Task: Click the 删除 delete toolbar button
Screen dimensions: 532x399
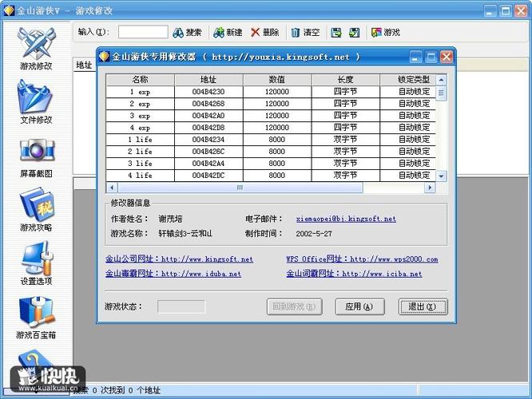Action: click(265, 33)
